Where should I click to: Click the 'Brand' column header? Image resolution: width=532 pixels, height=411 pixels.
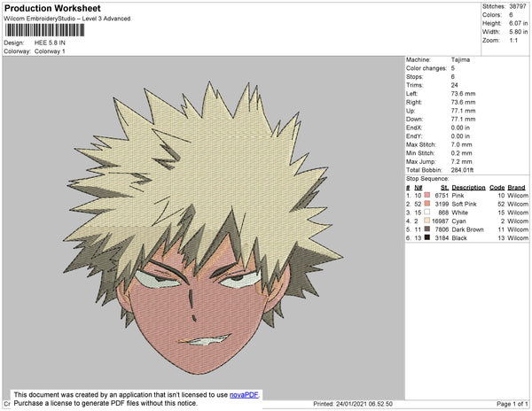pos(516,188)
